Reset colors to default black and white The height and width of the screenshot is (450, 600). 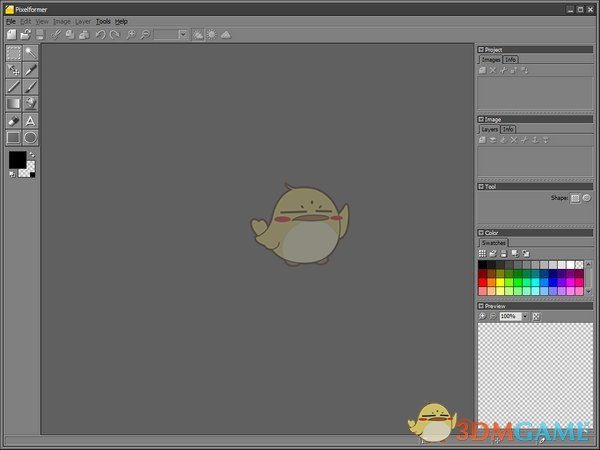(12, 174)
